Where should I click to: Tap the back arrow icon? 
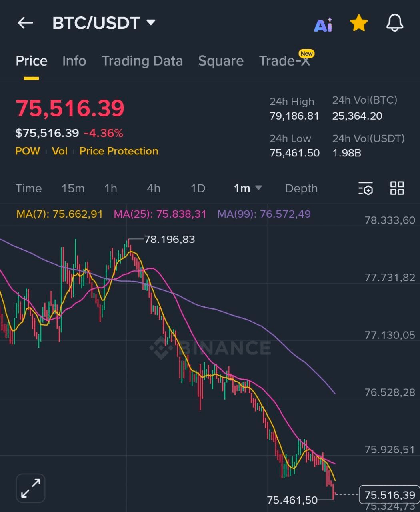(25, 23)
